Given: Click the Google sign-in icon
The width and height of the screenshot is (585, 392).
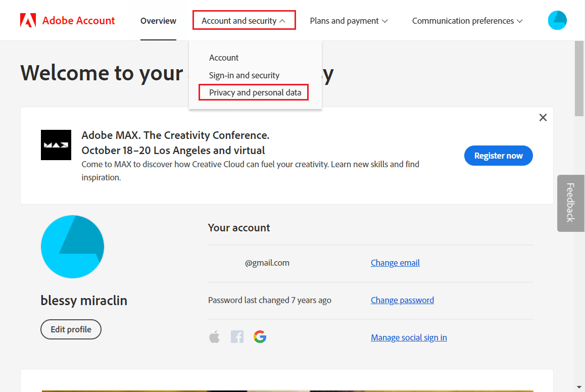Looking at the screenshot, I should pos(260,336).
